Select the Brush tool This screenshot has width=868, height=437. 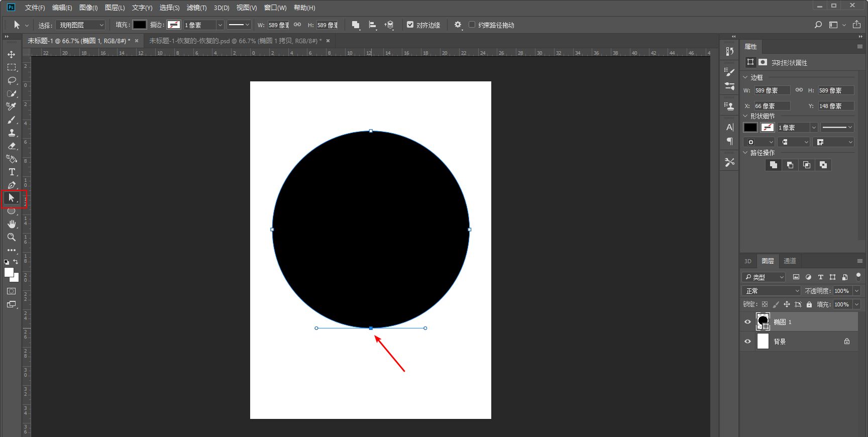12,120
